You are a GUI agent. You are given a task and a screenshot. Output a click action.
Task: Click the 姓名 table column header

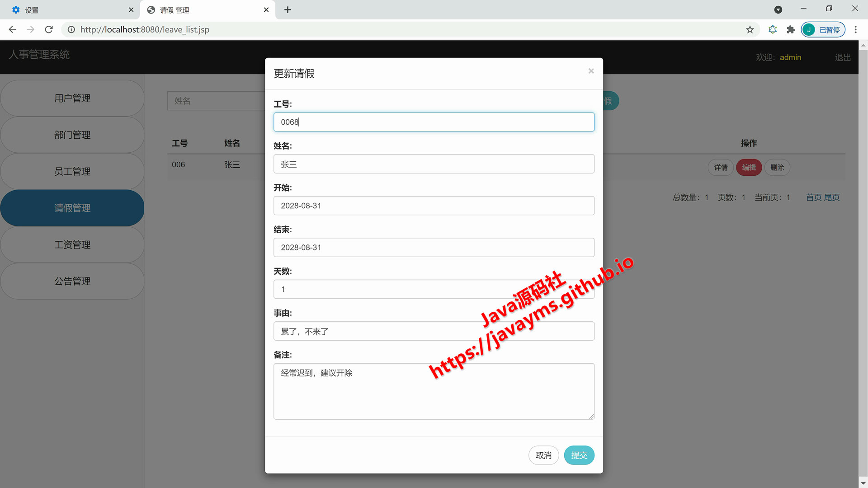[x=232, y=143]
